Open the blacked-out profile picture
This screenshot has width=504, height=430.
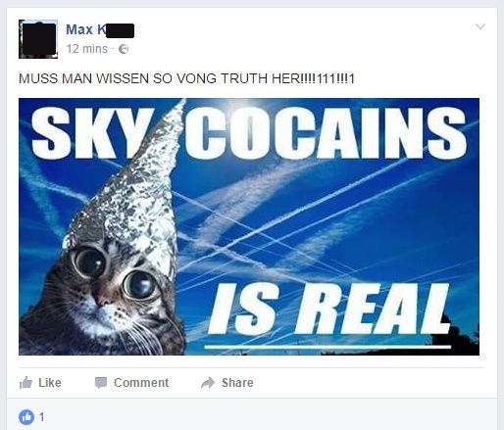click(x=38, y=39)
